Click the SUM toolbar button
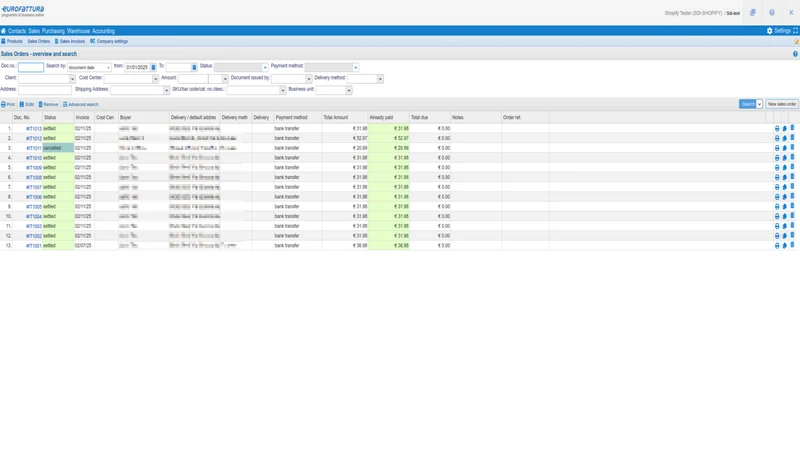The width and height of the screenshot is (800, 450). pyautogui.click(x=27, y=105)
